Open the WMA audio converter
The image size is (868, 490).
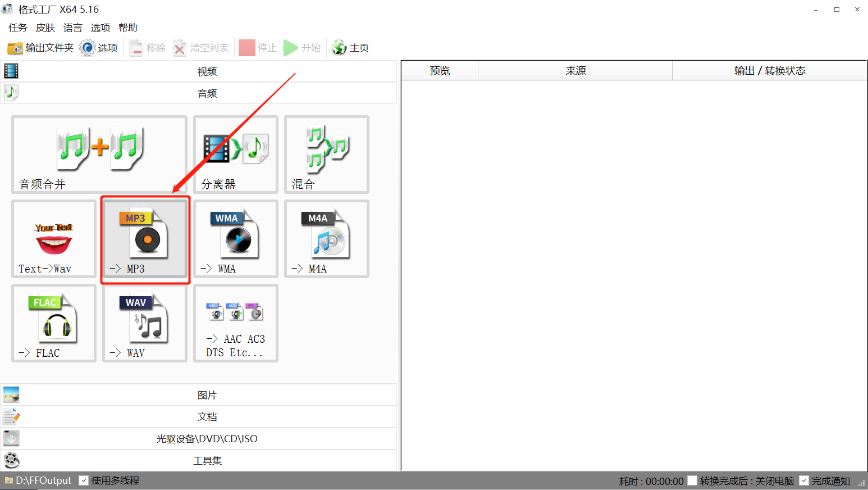coord(236,239)
